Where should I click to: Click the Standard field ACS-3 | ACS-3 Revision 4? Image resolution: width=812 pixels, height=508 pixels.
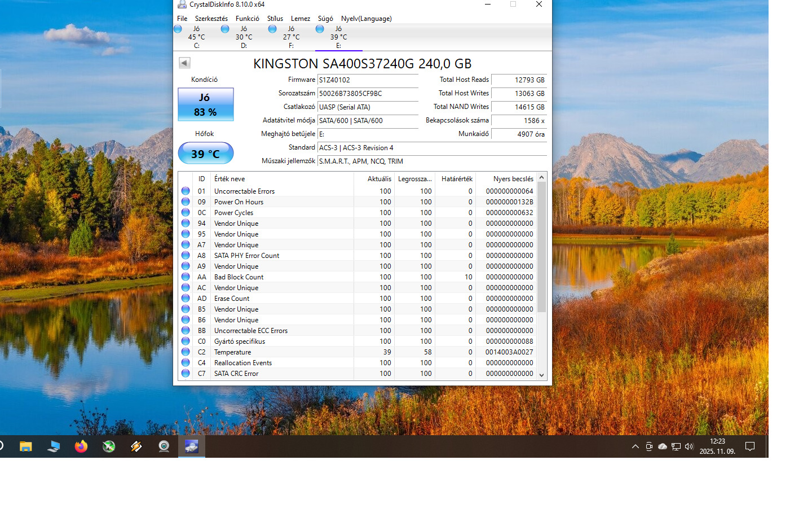pyautogui.click(x=432, y=148)
